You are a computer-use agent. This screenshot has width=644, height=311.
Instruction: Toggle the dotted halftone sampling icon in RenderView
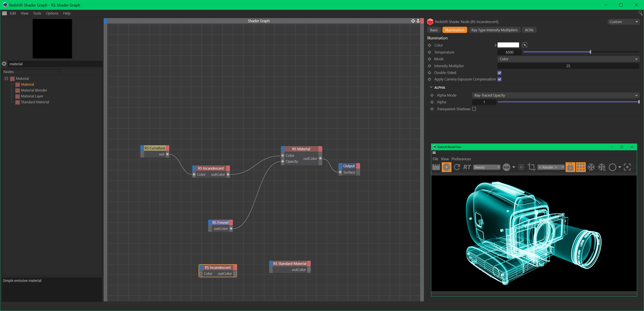(521, 167)
